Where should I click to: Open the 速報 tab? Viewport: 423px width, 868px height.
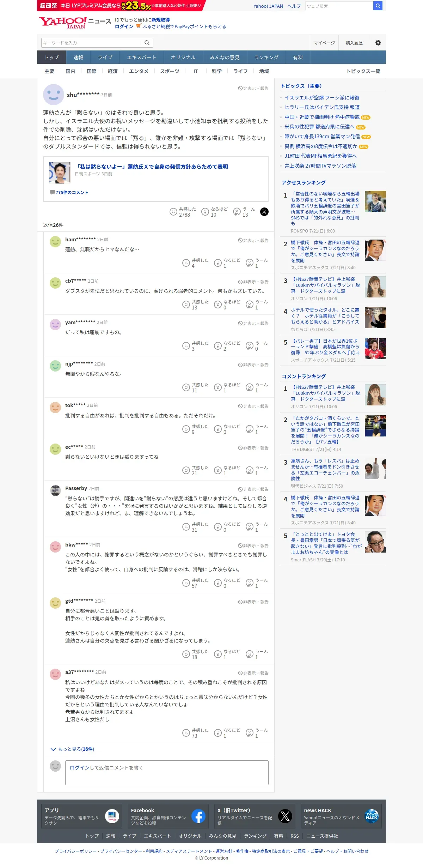78,57
